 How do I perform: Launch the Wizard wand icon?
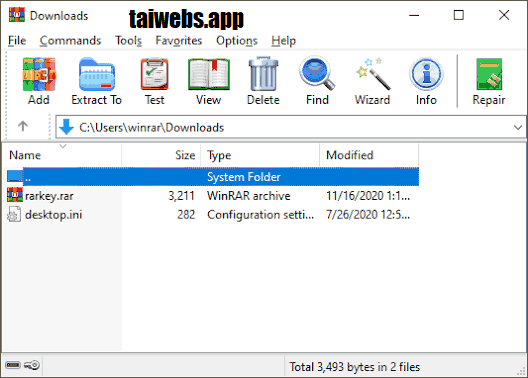[373, 74]
